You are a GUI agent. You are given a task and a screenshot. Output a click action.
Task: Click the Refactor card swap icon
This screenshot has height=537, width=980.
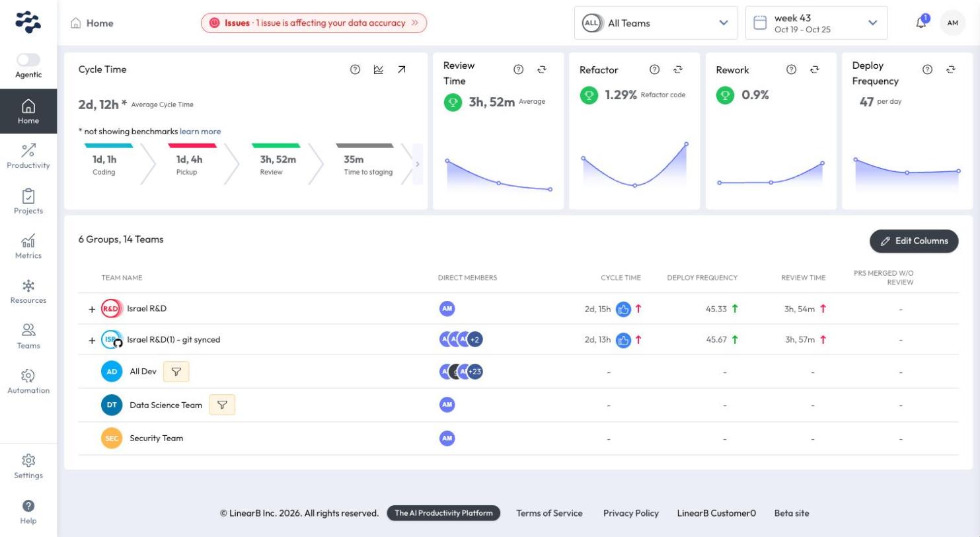click(x=678, y=69)
